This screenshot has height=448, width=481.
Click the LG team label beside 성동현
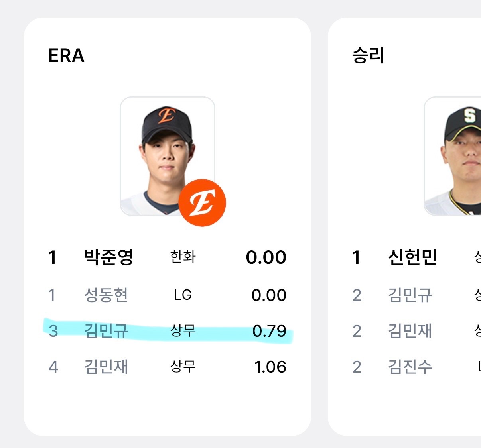tap(183, 295)
